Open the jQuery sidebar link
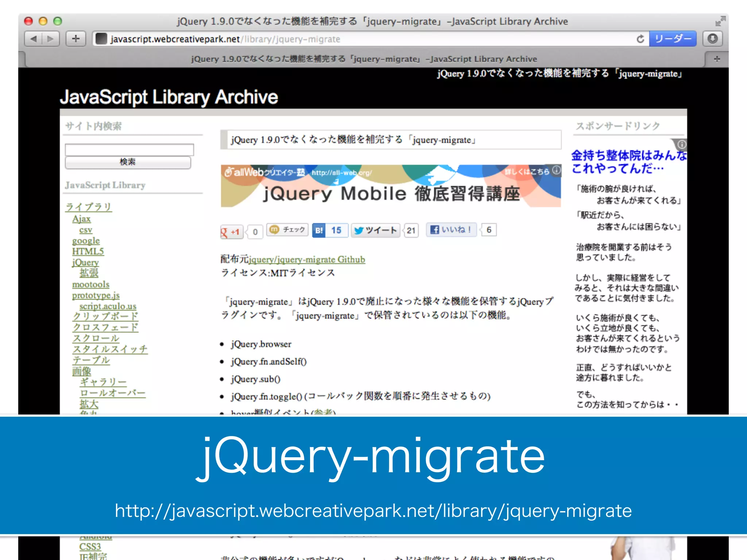The image size is (747, 560). point(85,262)
